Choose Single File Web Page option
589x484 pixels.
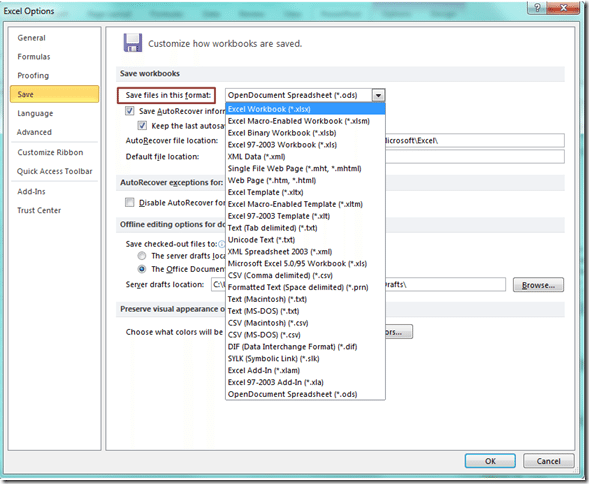tap(305, 169)
